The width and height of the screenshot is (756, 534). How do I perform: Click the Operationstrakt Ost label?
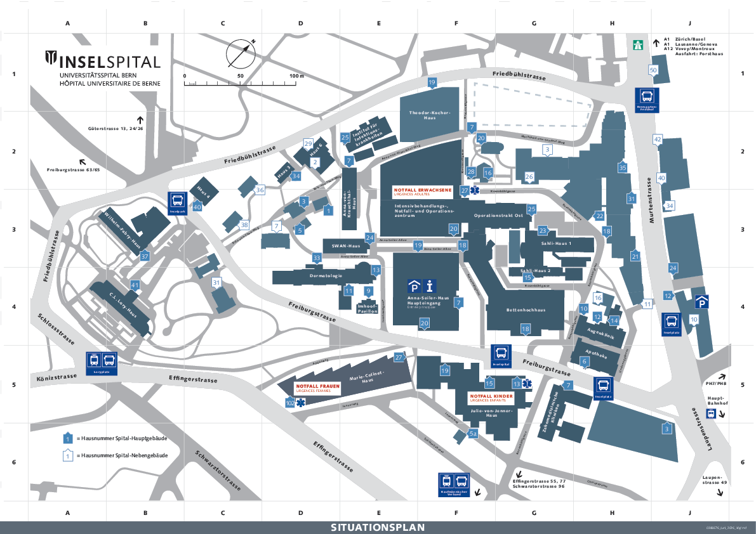[498, 216]
